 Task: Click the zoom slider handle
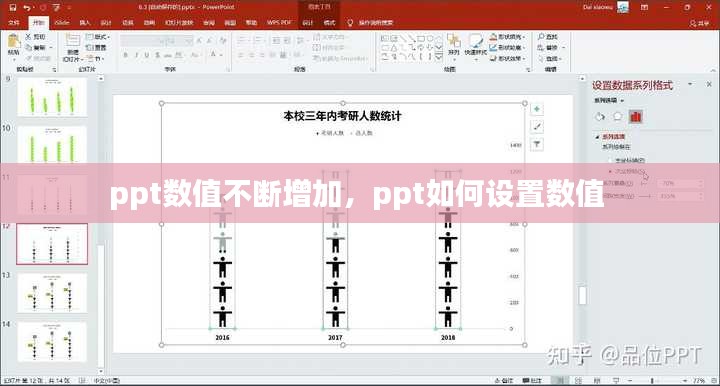point(652,380)
